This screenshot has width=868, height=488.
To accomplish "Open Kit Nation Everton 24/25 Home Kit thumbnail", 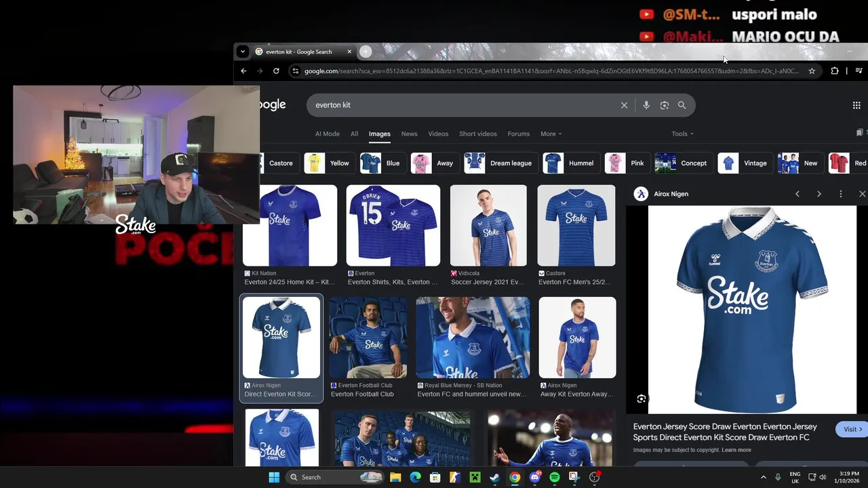I will click(x=290, y=226).
